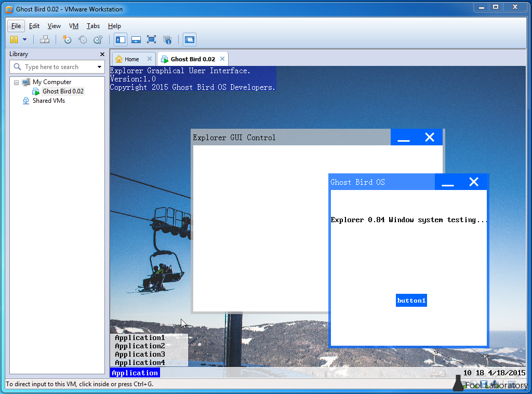This screenshot has height=394, width=532.
Task: Maximize the VMware Workstation window
Action: click(496, 7)
